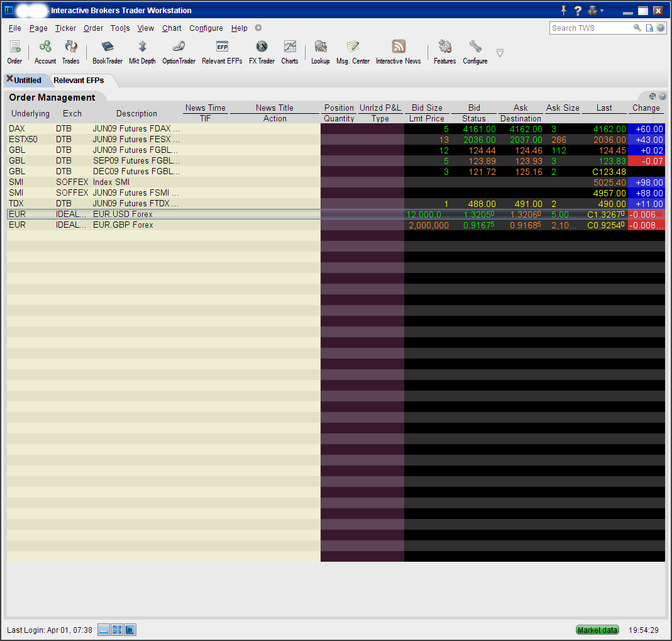Click the small round icon after Help menu
The height and width of the screenshot is (641, 672).
pos(258,28)
